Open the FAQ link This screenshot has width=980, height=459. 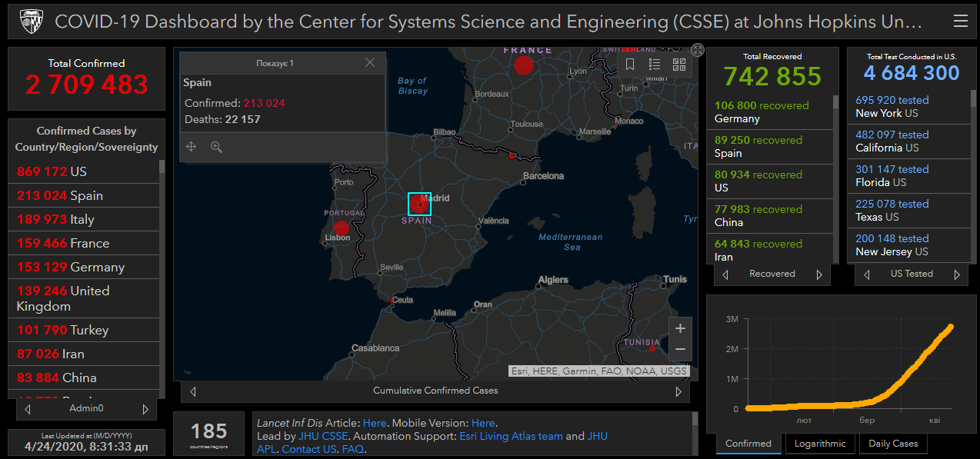point(353,449)
